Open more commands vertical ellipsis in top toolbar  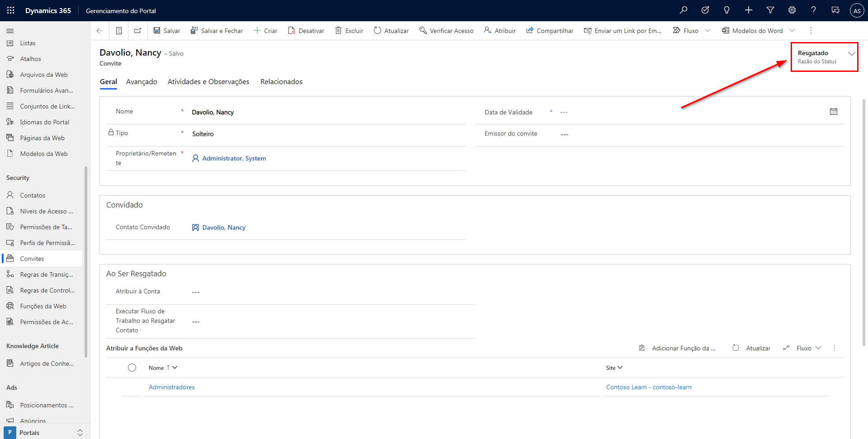click(811, 31)
